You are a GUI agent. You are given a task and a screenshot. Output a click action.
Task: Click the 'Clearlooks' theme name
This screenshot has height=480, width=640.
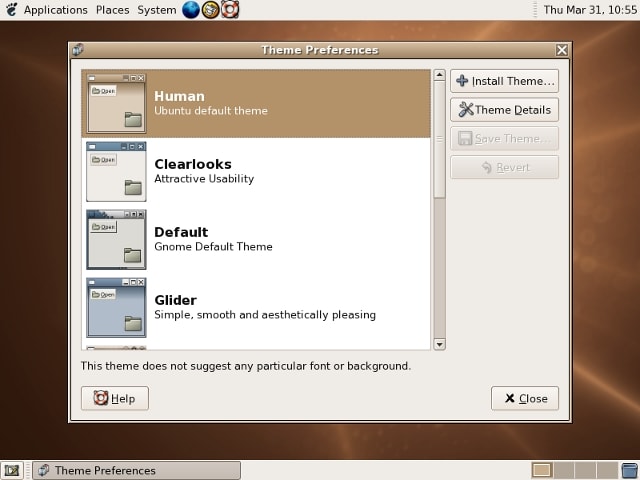(193, 164)
